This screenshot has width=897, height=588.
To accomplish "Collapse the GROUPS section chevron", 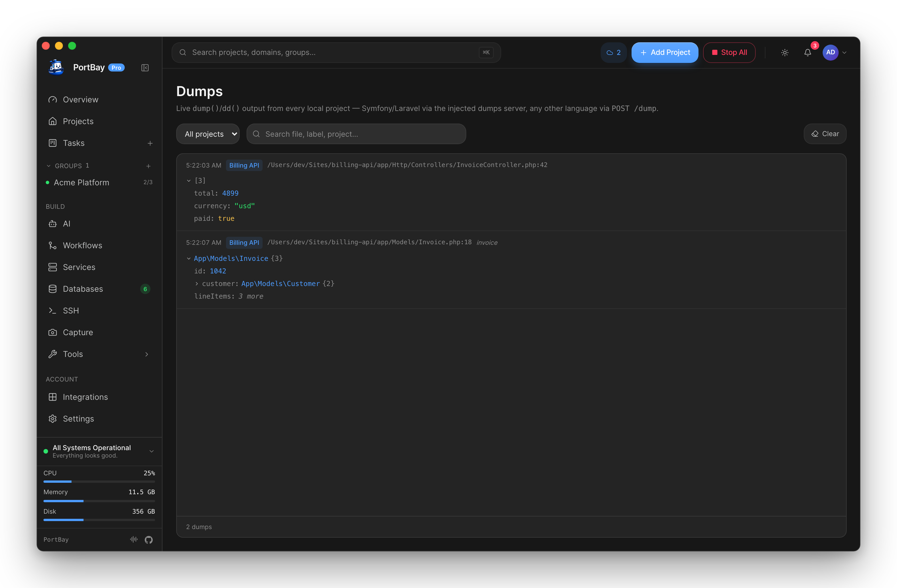I will tap(49, 166).
